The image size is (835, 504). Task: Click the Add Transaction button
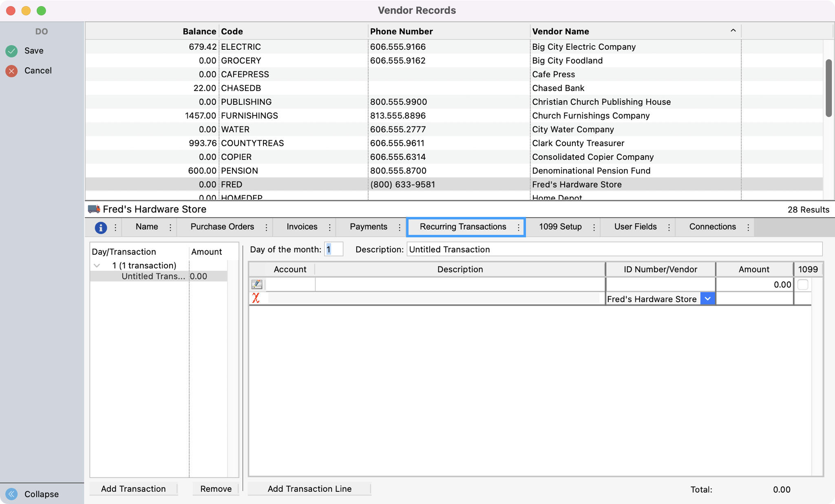[133, 489]
